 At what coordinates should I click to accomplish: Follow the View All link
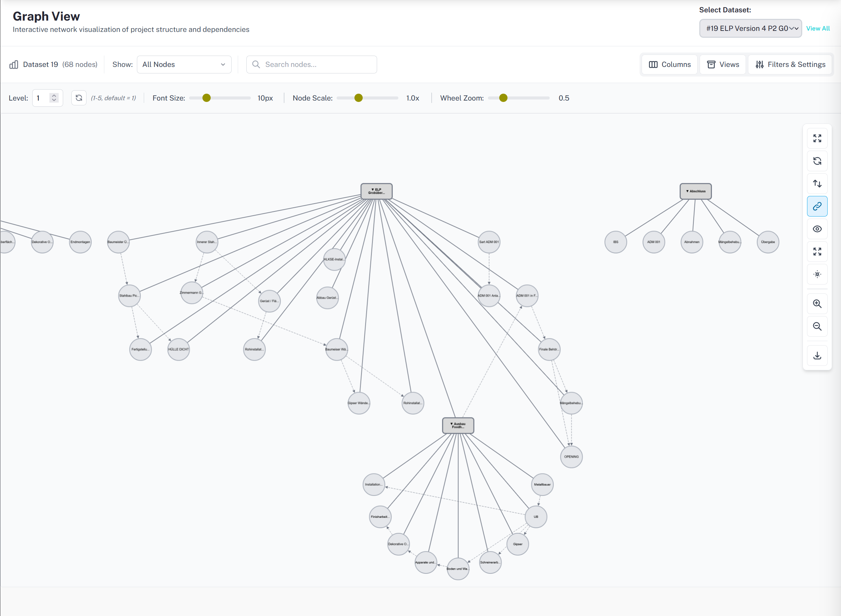click(818, 28)
